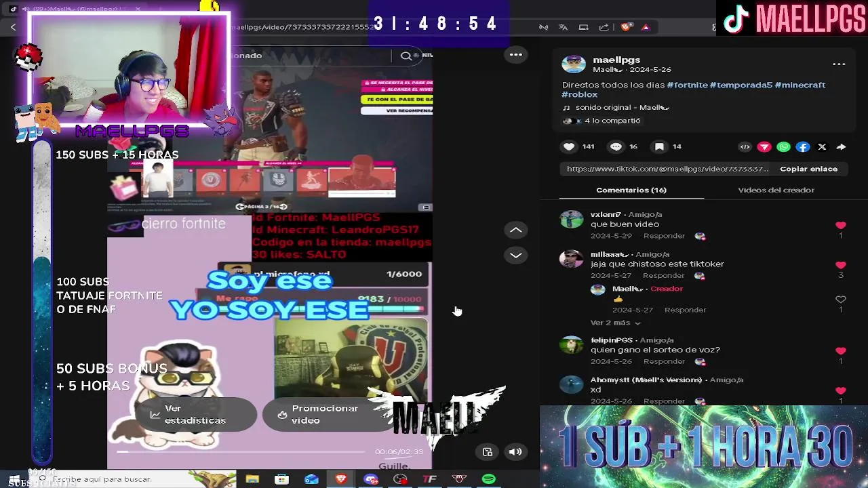Viewport: 868px width, 488px height.
Task: Open the mail app taskbar icon
Action: pos(311,479)
